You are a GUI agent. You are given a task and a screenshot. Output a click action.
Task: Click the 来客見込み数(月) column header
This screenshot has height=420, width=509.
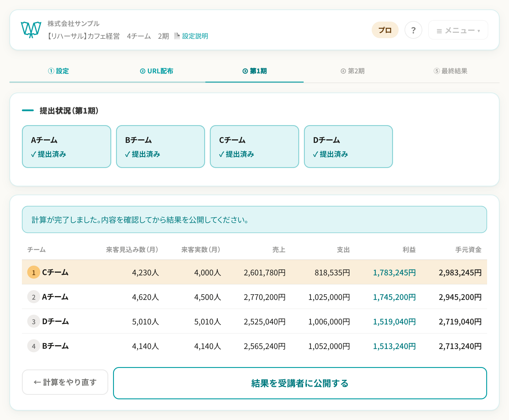click(132, 250)
